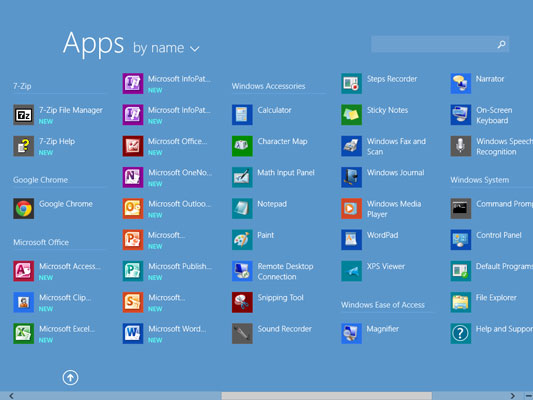Launch Magnifier icon

(351, 334)
